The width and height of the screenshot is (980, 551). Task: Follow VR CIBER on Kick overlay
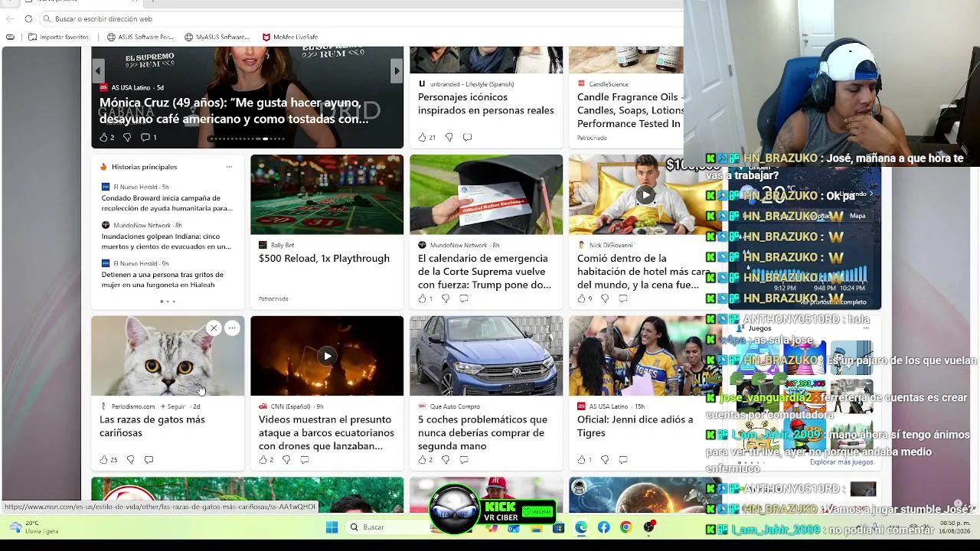click(x=537, y=512)
